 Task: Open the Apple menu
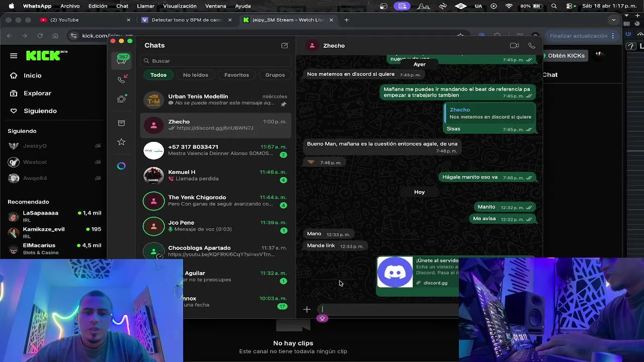[x=11, y=6]
